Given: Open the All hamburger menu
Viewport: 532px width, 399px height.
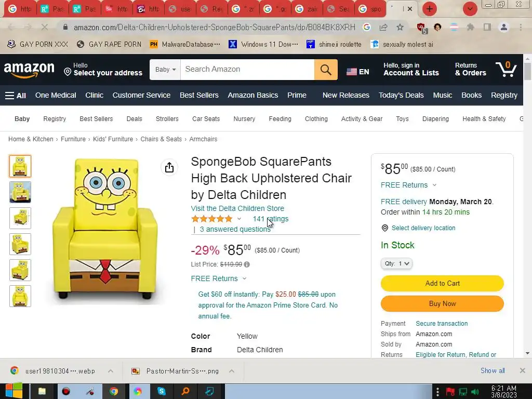Looking at the screenshot, I should coord(16,95).
